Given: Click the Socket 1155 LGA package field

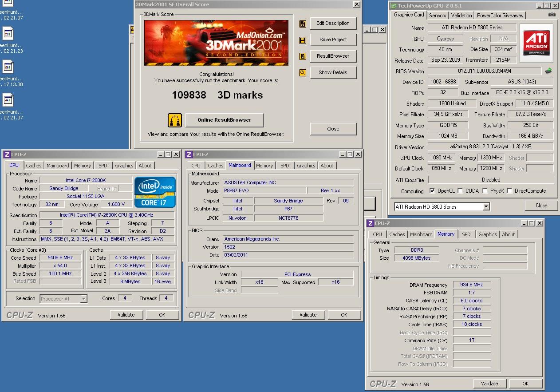Looking at the screenshot, I should (86, 197).
